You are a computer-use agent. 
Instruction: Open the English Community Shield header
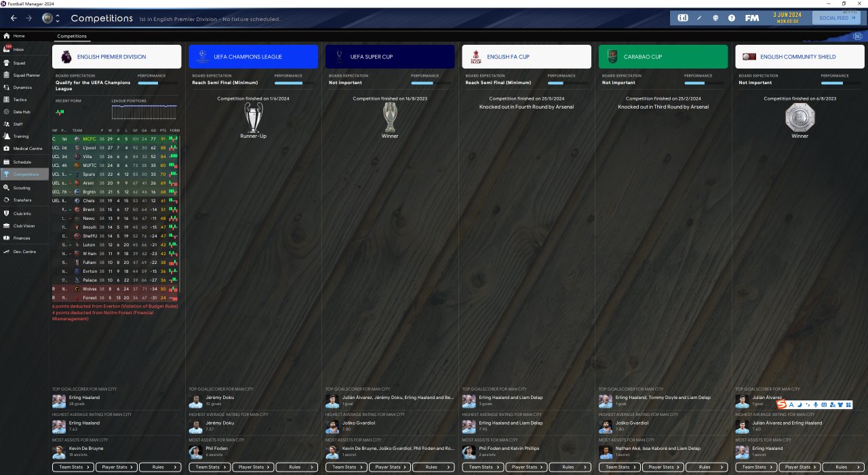pos(800,57)
